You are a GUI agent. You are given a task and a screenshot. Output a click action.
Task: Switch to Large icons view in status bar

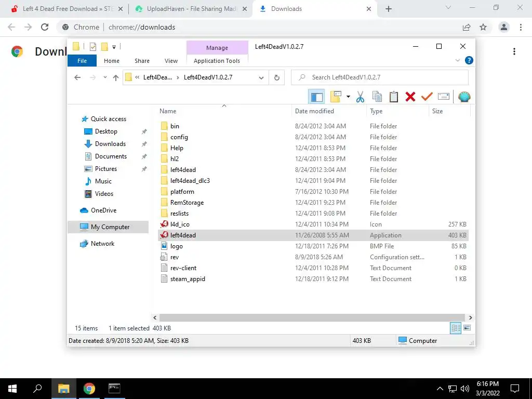[467, 328]
